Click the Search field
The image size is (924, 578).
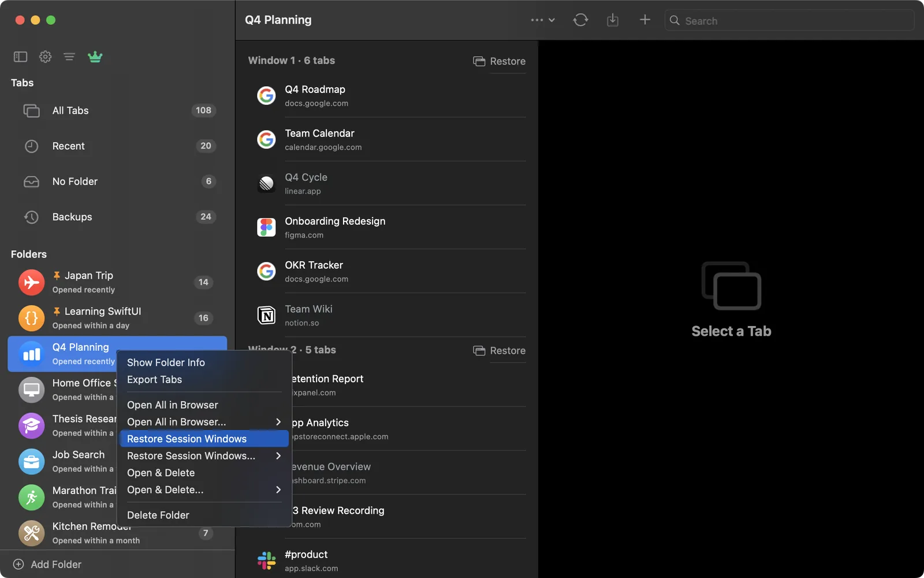pyautogui.click(x=789, y=21)
